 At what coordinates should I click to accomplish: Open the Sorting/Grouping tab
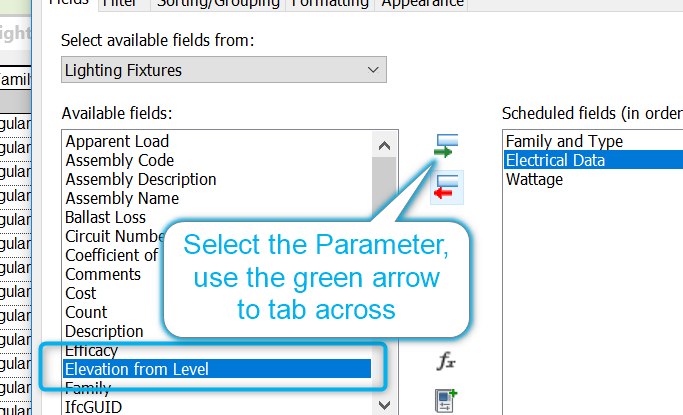tap(218, 3)
